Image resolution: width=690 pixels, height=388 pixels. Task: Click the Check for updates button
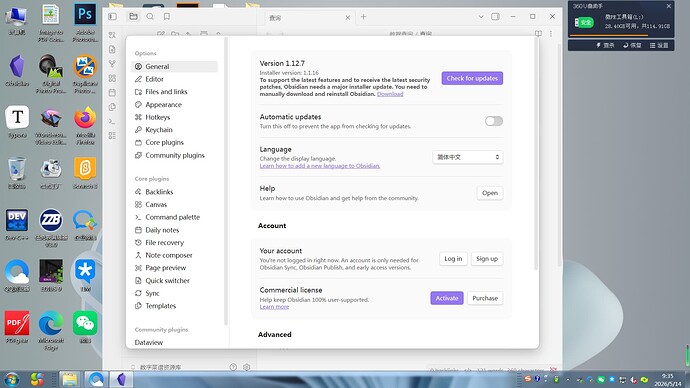click(x=472, y=78)
